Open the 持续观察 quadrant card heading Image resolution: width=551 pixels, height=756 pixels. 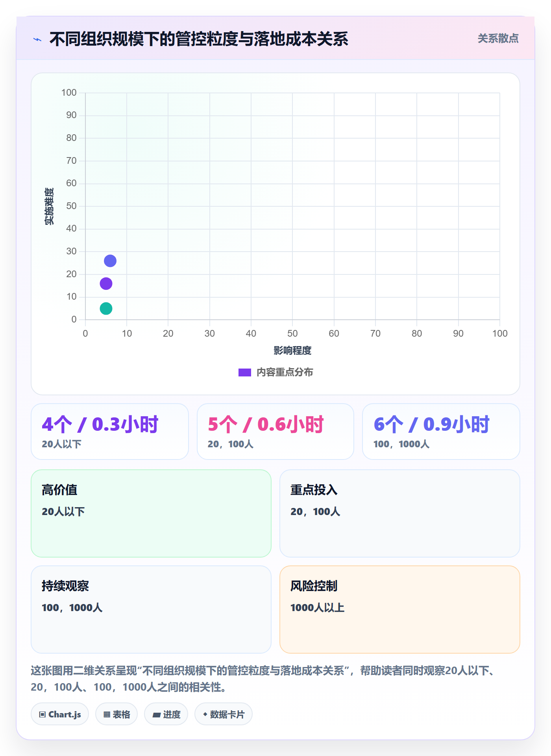click(65, 586)
